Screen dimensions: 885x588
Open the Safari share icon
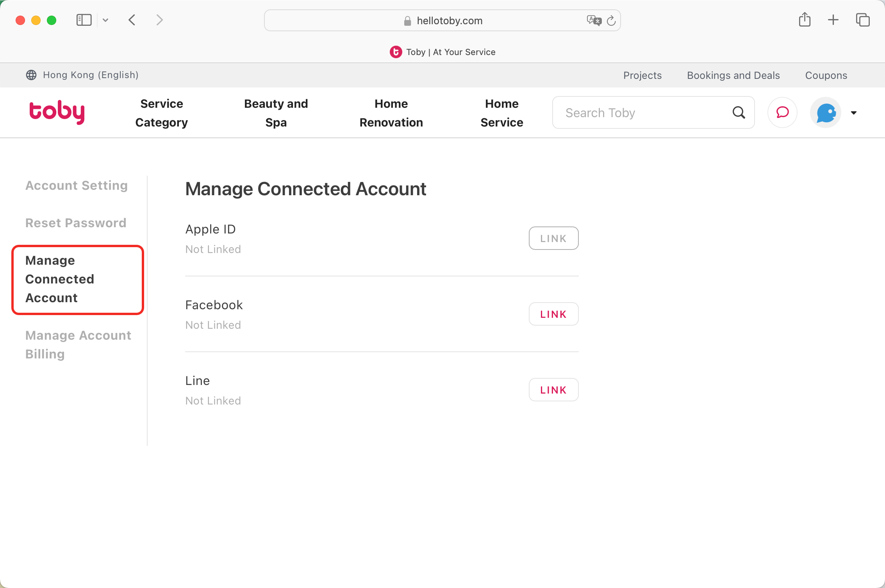point(805,20)
